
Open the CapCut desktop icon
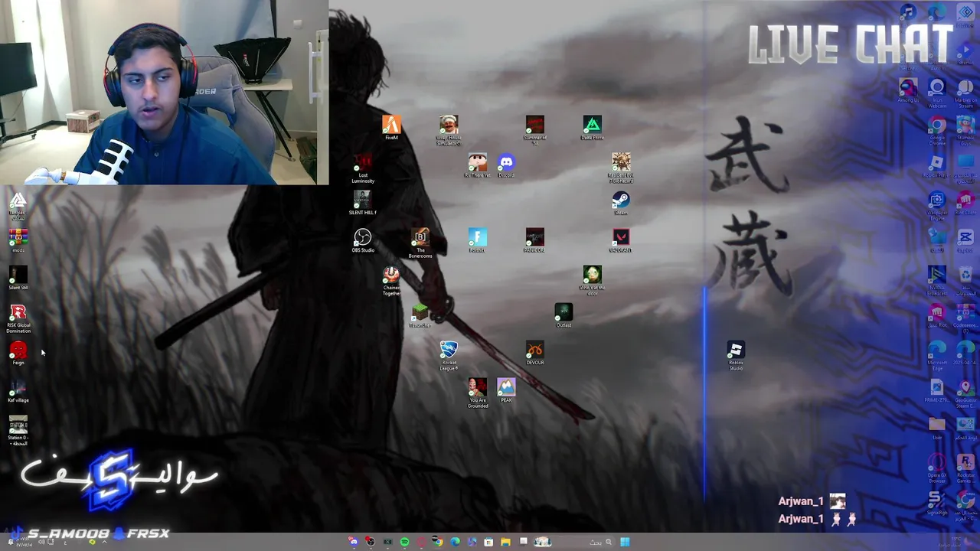click(x=965, y=241)
